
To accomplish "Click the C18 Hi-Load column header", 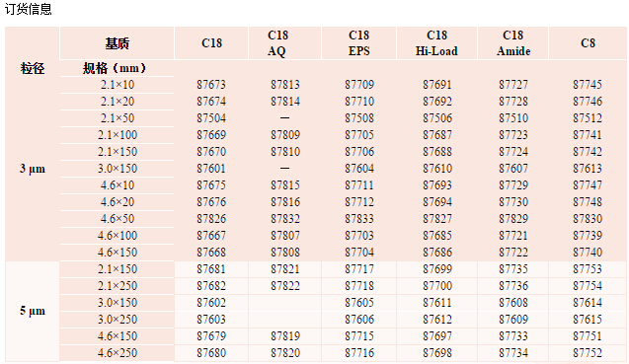I will (436, 43).
